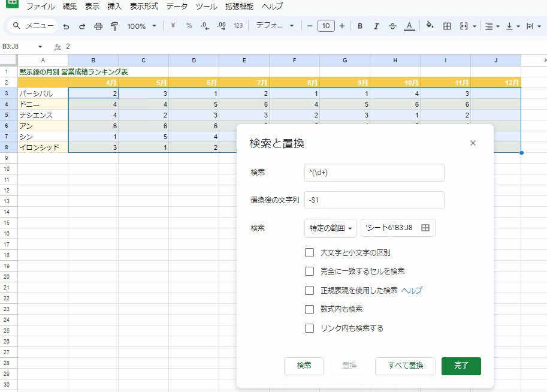The height and width of the screenshot is (392, 547).
Task: Enable 完全に一致するセルを検索 checkbox
Action: [x=309, y=272]
